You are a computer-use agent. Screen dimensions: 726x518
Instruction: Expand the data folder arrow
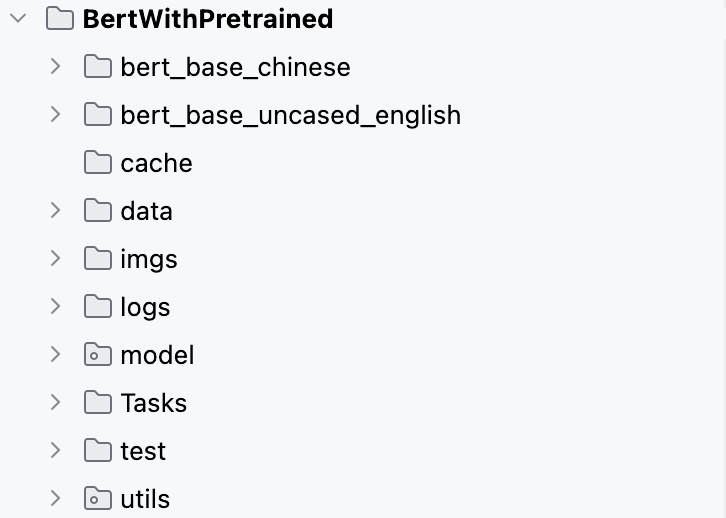[56, 211]
